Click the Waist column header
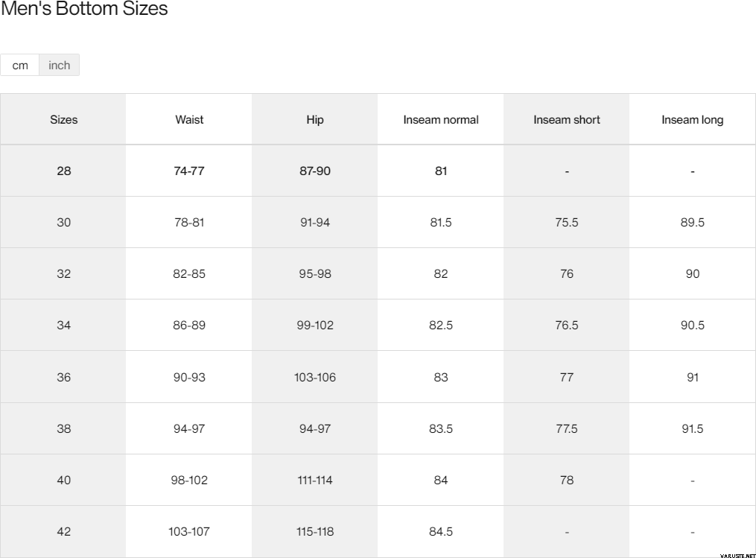The image size is (756, 558). click(189, 119)
